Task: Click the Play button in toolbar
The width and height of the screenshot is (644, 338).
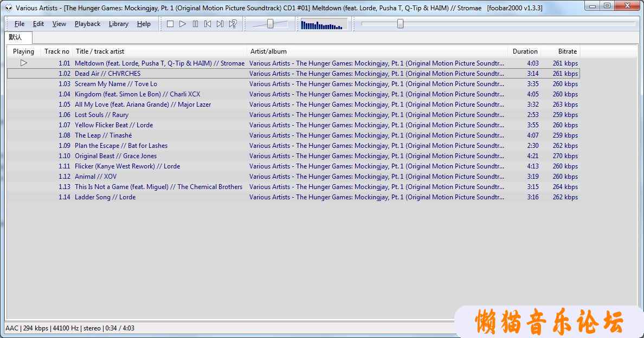Action: coord(183,24)
